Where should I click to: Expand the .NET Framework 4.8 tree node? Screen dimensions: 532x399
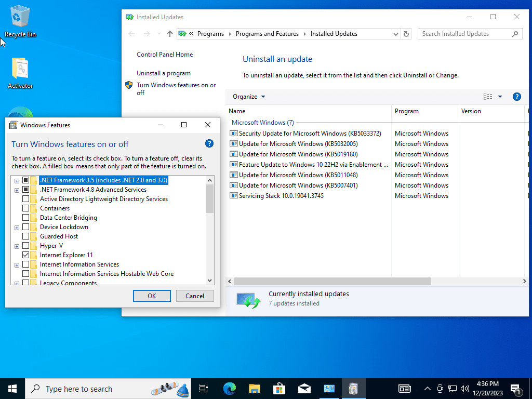[x=17, y=190]
